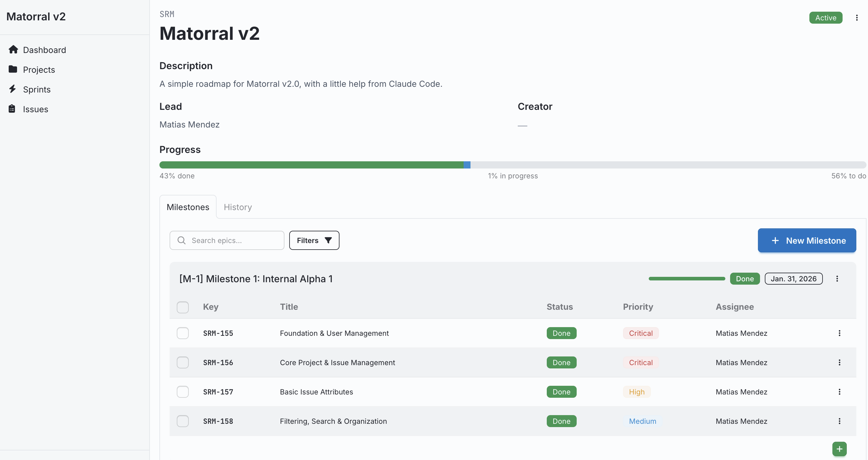Open row actions menu for SRM-155
Image resolution: width=868 pixels, height=460 pixels.
tap(839, 333)
